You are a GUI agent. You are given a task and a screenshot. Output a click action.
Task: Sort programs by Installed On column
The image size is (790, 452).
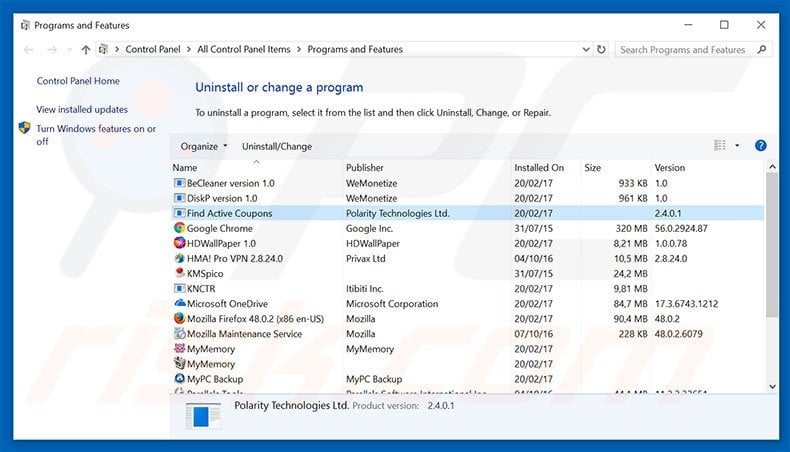point(539,168)
